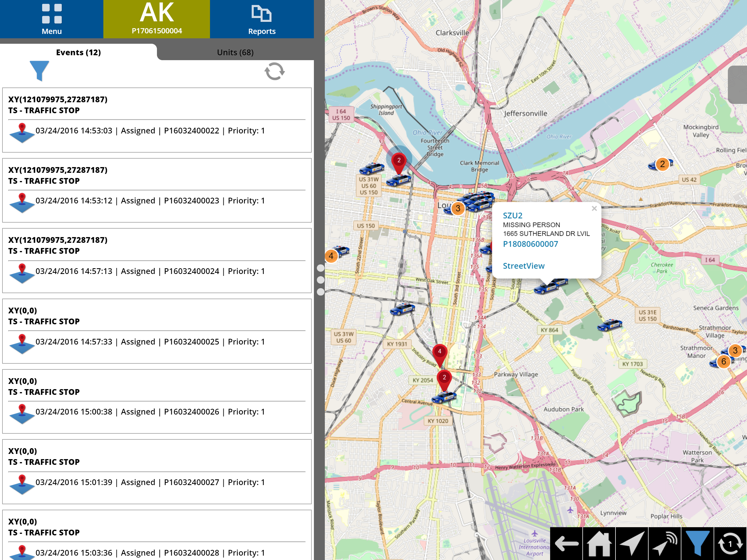
Task: Locate event P16032400023 on map via pin icon
Action: click(x=22, y=203)
